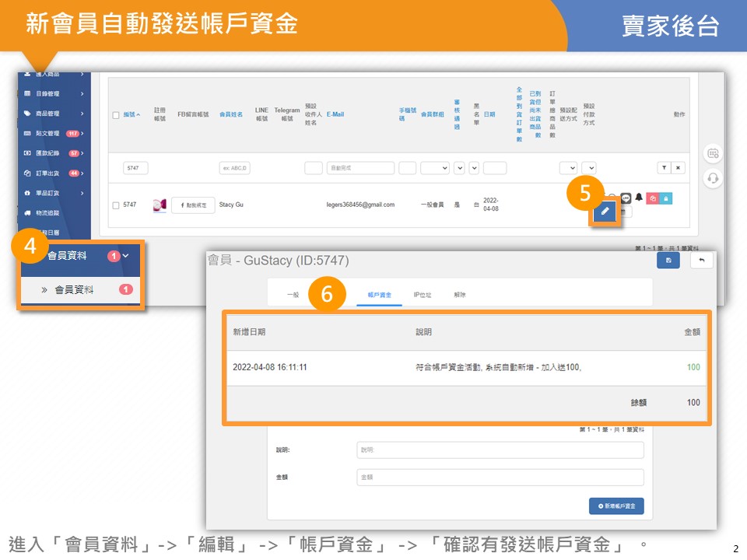The image size is (747, 560).
Task: Click the LINE icon in member row
Action: pos(626,198)
